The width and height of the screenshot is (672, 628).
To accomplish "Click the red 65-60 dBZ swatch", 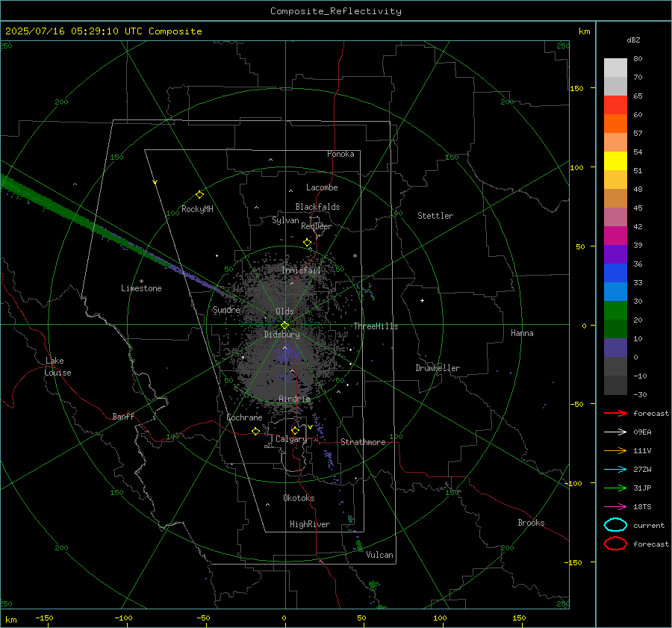I will point(615,105).
